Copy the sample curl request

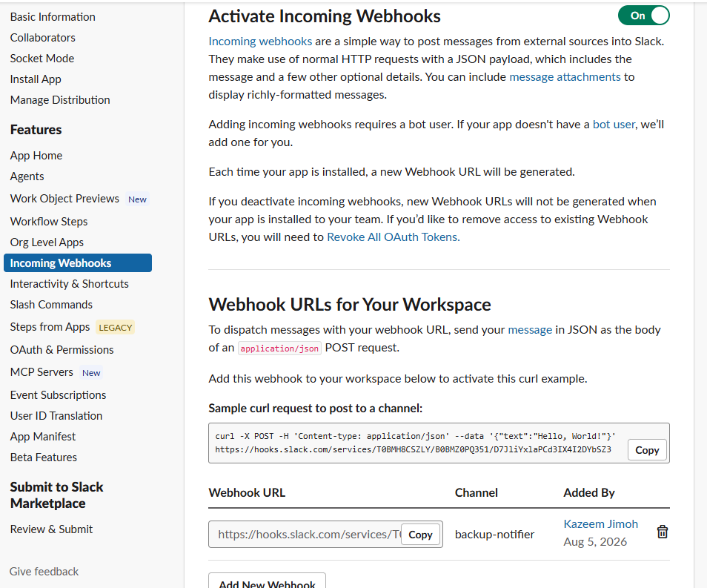coord(647,450)
